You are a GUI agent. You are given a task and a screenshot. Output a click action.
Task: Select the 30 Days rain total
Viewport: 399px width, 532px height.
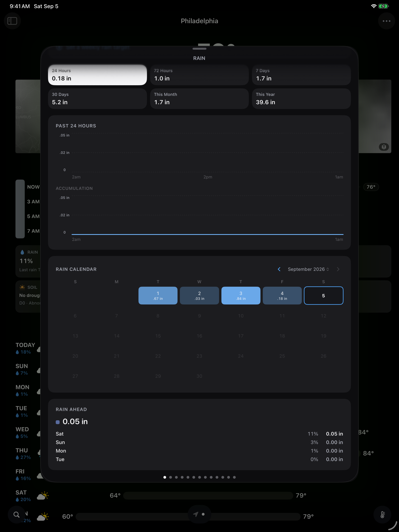97,99
